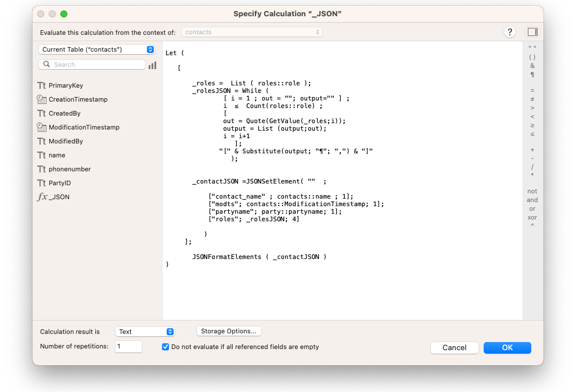
Task: Click the ["partyname"; party::partyname; 1] line
Action: [275, 211]
